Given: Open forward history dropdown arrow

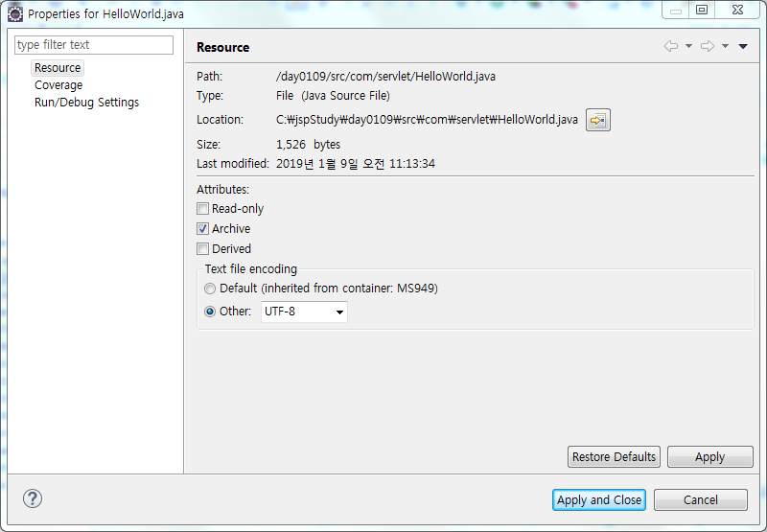Looking at the screenshot, I should point(726,46).
